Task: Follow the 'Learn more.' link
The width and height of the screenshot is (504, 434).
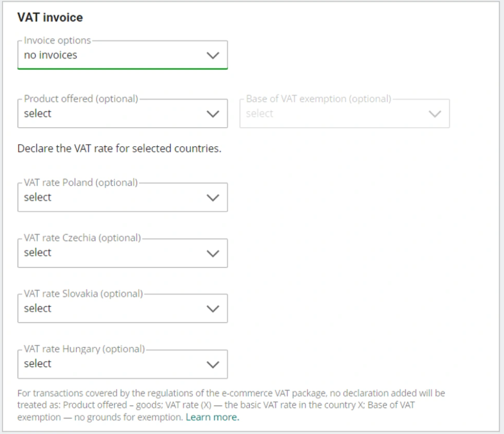Action: click(x=212, y=418)
